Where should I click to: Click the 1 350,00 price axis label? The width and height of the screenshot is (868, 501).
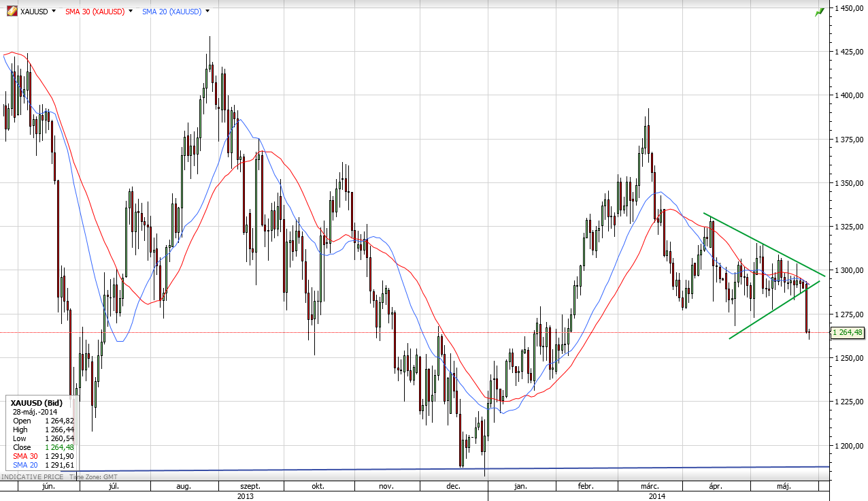[x=849, y=183]
